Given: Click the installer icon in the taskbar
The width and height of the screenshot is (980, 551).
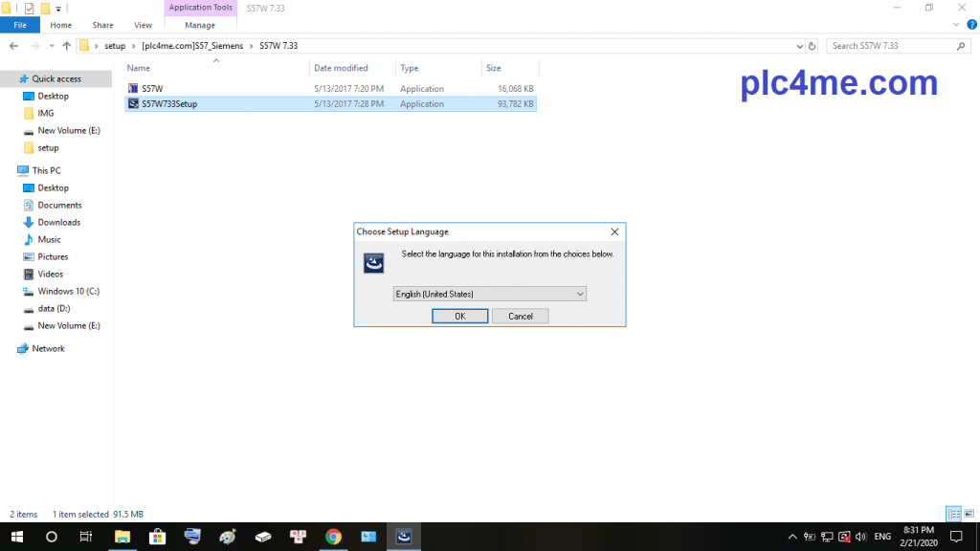Looking at the screenshot, I should tap(404, 537).
